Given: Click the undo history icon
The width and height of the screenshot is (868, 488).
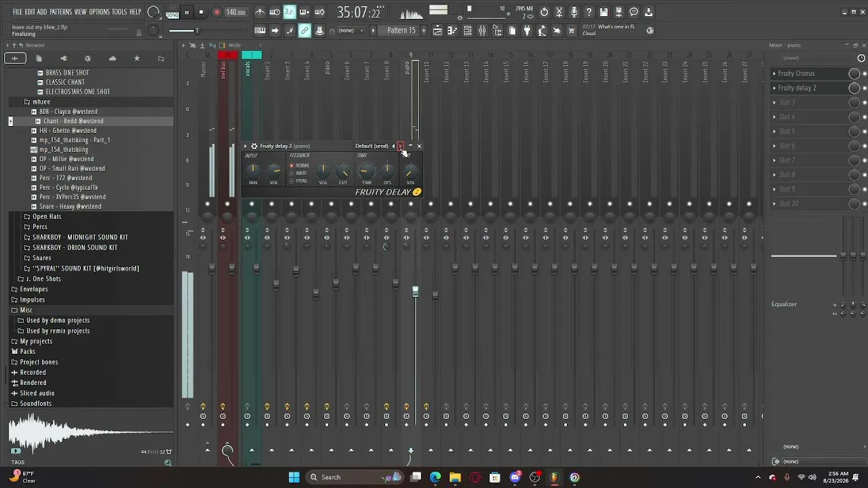Looking at the screenshot, I should [544, 12].
